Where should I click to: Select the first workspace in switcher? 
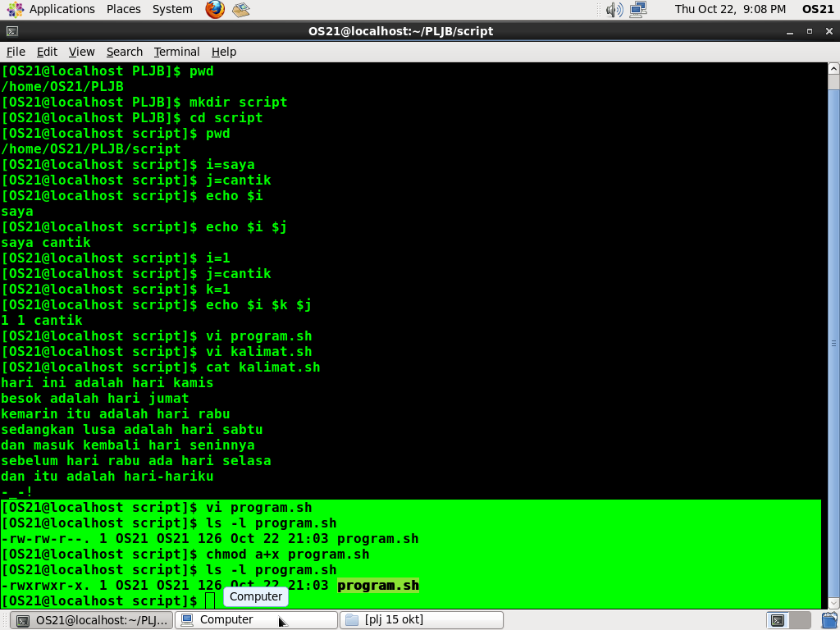click(x=778, y=620)
